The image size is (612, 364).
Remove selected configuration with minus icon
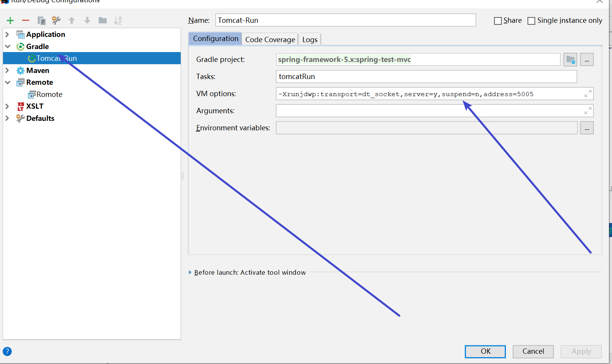(25, 21)
